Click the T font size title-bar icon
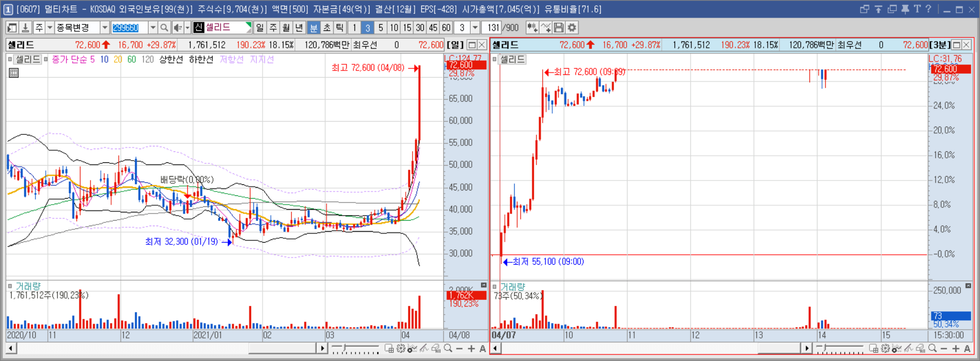This screenshot has height=361, width=980. [x=917, y=9]
